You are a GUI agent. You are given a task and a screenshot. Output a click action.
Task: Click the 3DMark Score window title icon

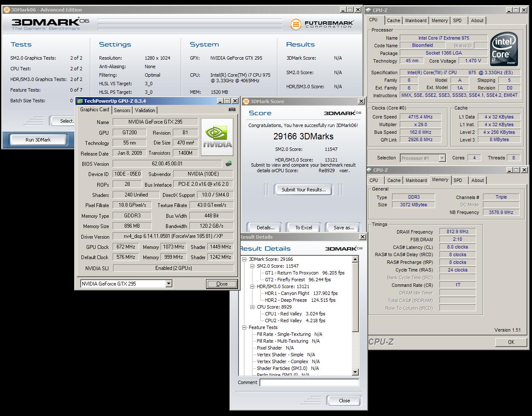tap(246, 101)
